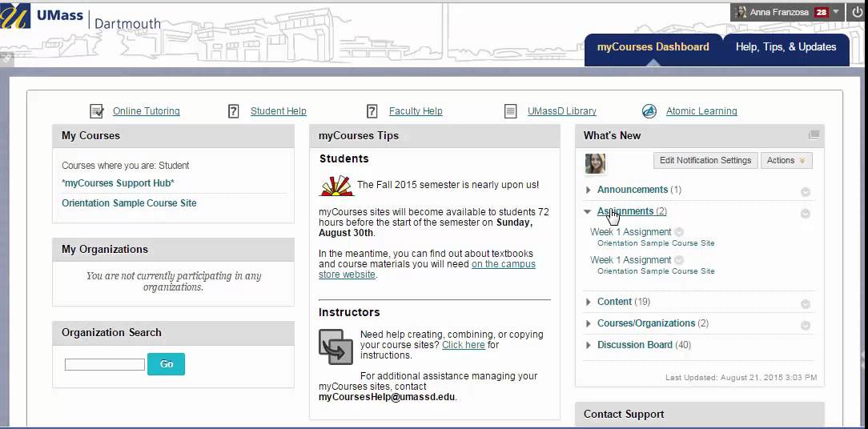Click the Faculty Help question mark icon
868x429 pixels.
372,111
